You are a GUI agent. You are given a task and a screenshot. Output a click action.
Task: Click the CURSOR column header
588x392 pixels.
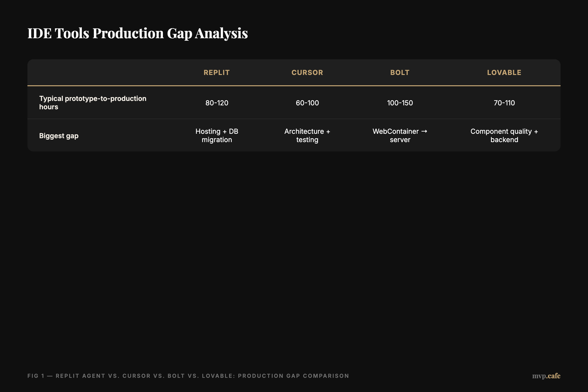click(x=307, y=72)
